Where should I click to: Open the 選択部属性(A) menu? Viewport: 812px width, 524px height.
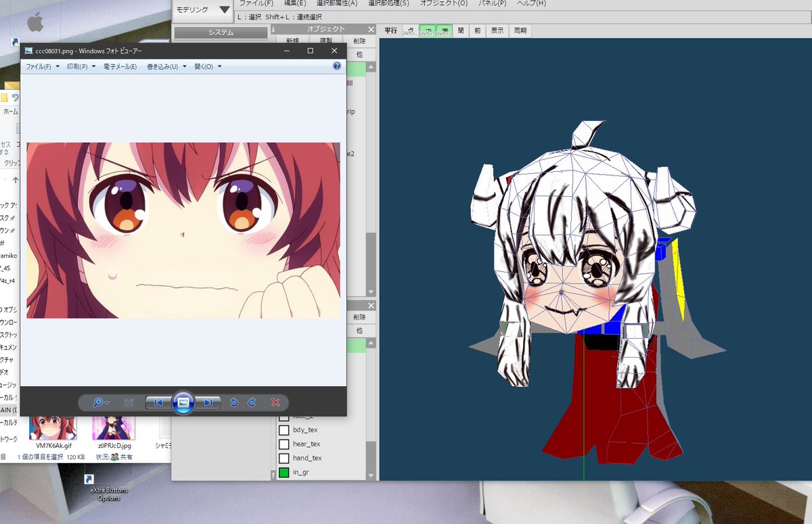[337, 3]
